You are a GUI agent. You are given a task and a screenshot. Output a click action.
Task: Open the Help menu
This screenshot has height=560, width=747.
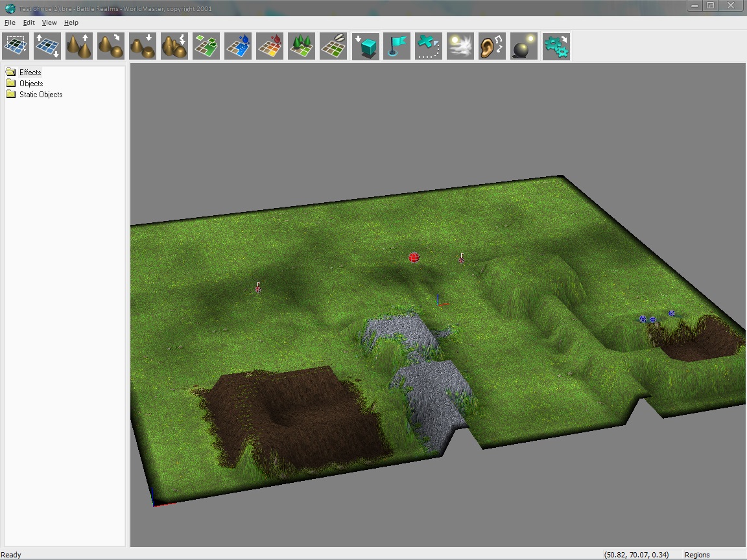pos(71,23)
